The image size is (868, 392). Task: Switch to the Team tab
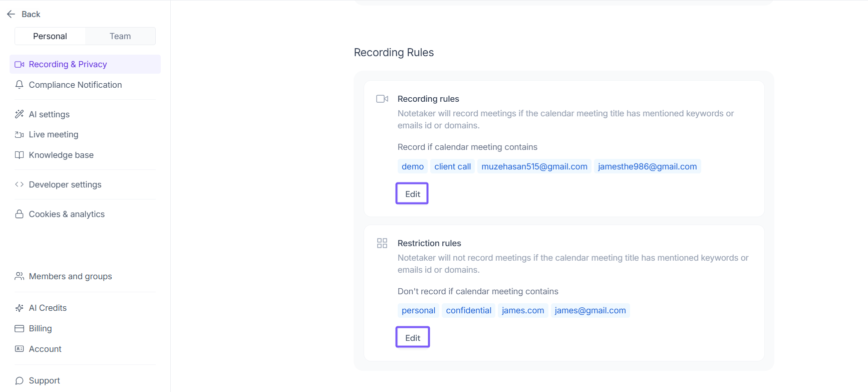pos(120,36)
